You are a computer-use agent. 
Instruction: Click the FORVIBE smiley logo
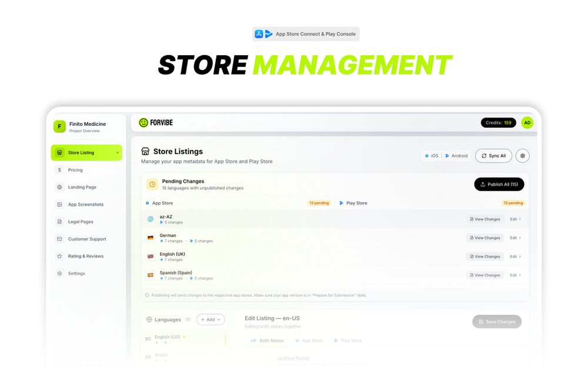(142, 122)
